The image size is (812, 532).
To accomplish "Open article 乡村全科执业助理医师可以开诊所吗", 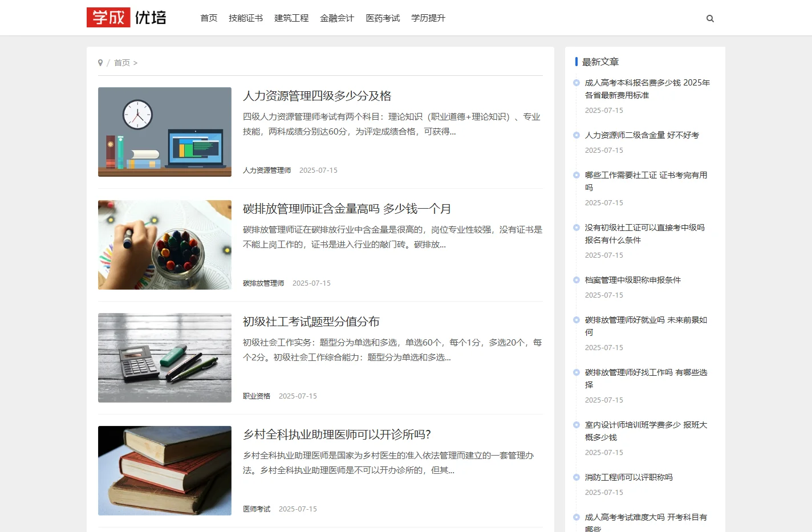I will (337, 434).
